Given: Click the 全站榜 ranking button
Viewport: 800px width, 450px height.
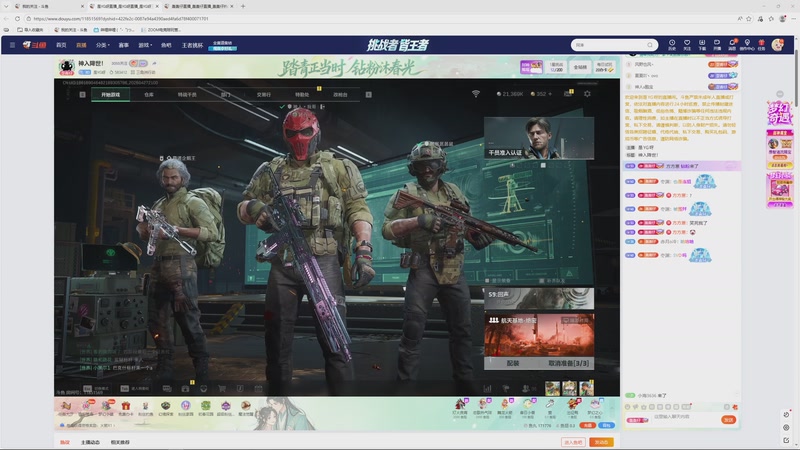Looking at the screenshot, I should pyautogui.click(x=580, y=67).
